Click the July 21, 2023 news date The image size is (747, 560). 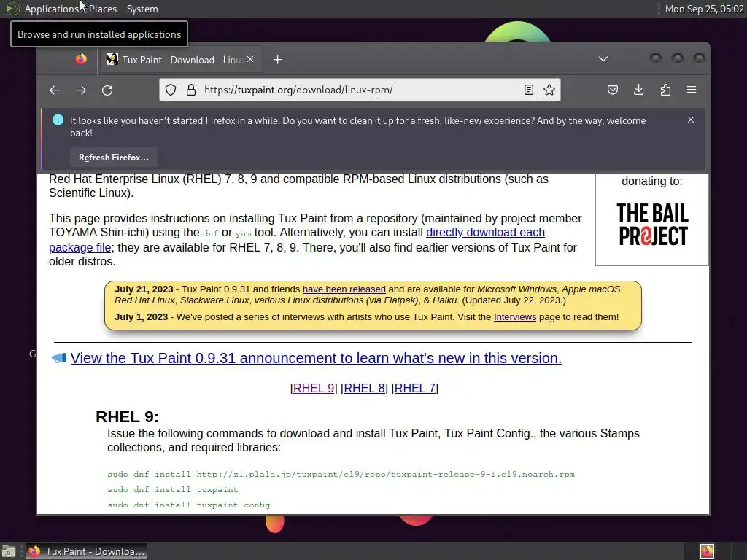click(x=144, y=289)
